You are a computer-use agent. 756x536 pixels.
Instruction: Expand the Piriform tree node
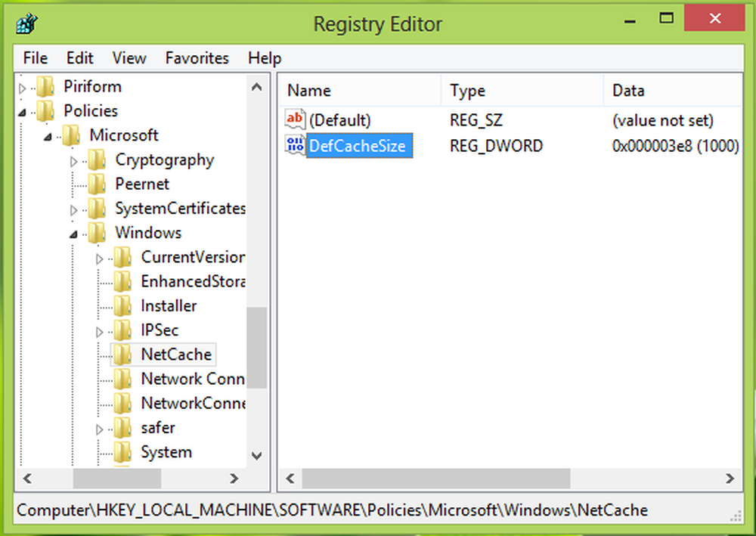pos(23,88)
